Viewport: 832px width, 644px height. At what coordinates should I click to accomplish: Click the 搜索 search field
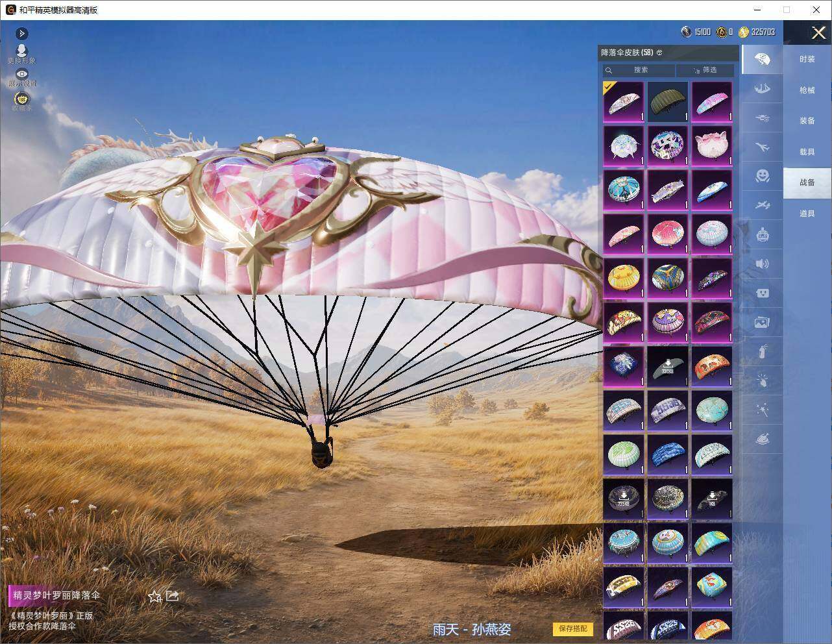pyautogui.click(x=639, y=70)
